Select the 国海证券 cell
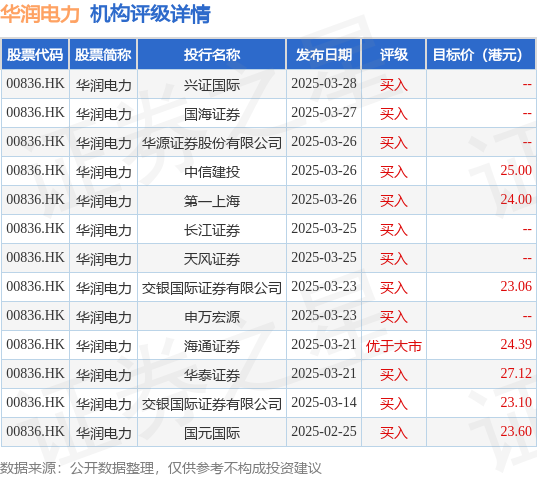Viewport: 537px width, 477px height. [212, 114]
